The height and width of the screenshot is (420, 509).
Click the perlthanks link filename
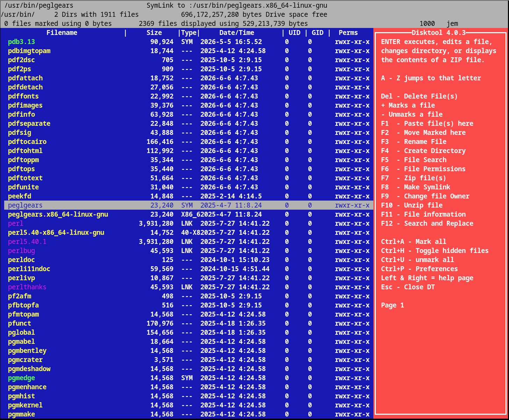pos(27,287)
